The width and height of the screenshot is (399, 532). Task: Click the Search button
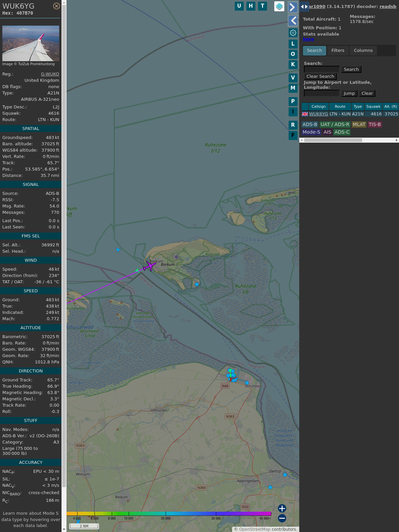(x=351, y=69)
